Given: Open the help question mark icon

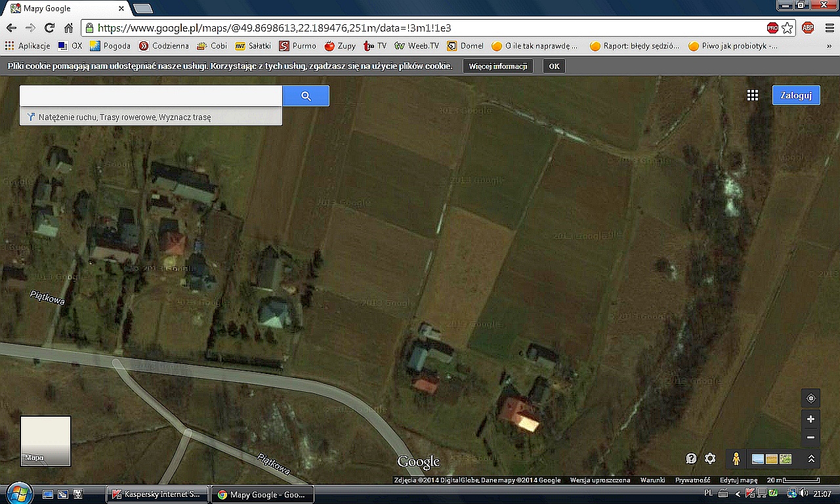Looking at the screenshot, I should click(x=691, y=459).
